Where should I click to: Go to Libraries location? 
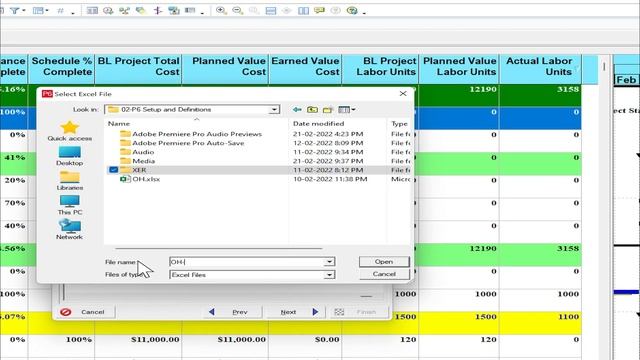coord(69,181)
